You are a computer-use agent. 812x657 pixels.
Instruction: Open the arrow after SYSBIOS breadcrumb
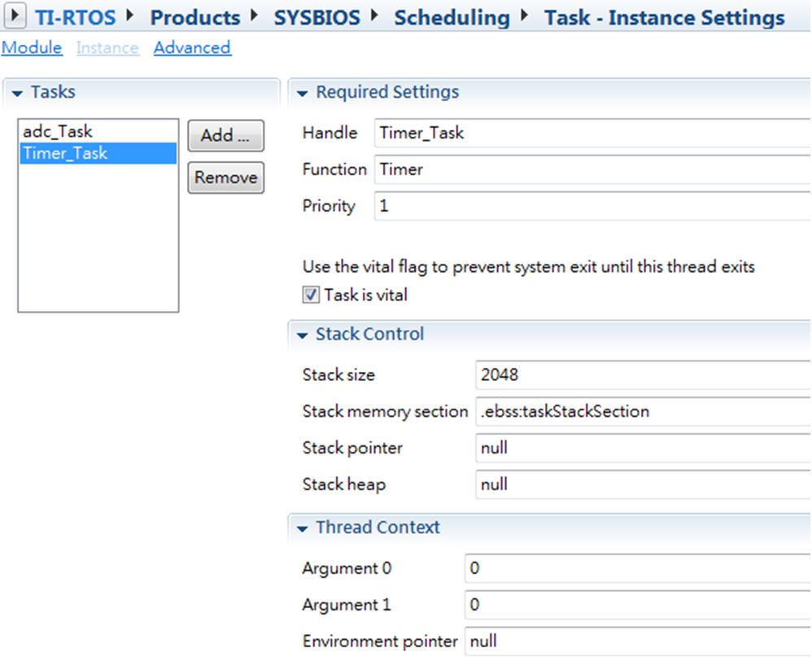tap(374, 15)
